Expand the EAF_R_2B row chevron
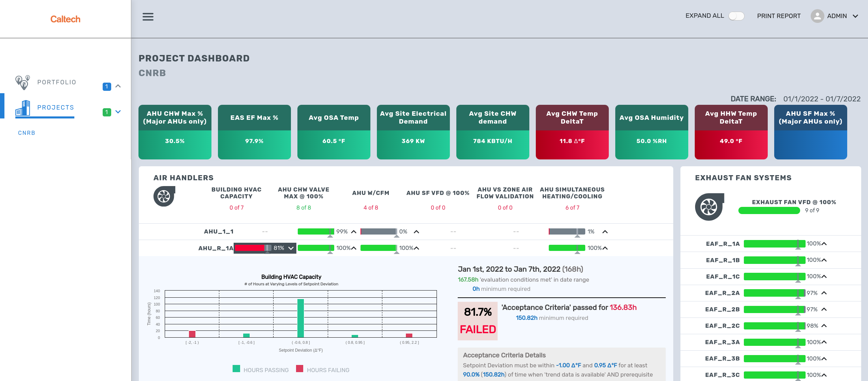Image resolution: width=868 pixels, height=381 pixels. pos(824,309)
